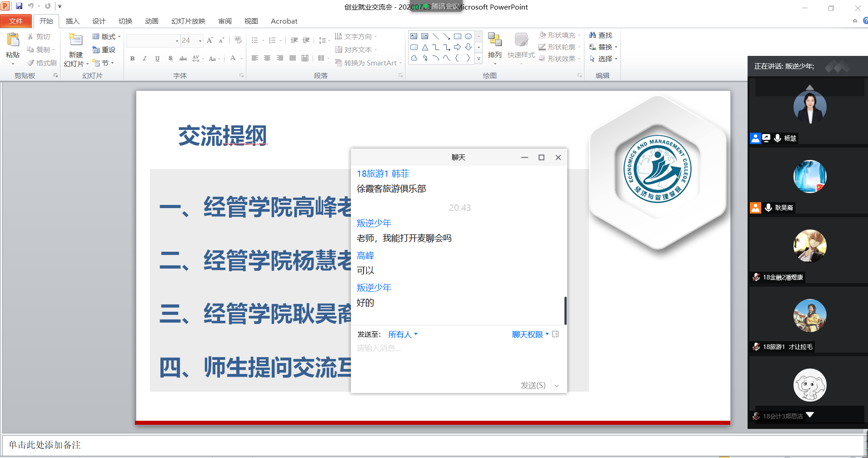The image size is (868, 458).
Task: Click the Save icon in the quick access toolbar
Action: point(19,6)
